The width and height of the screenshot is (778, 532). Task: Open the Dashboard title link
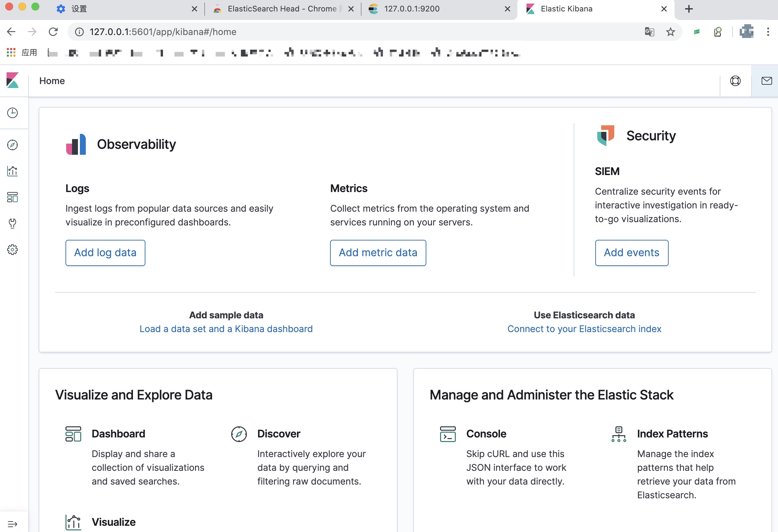click(119, 434)
